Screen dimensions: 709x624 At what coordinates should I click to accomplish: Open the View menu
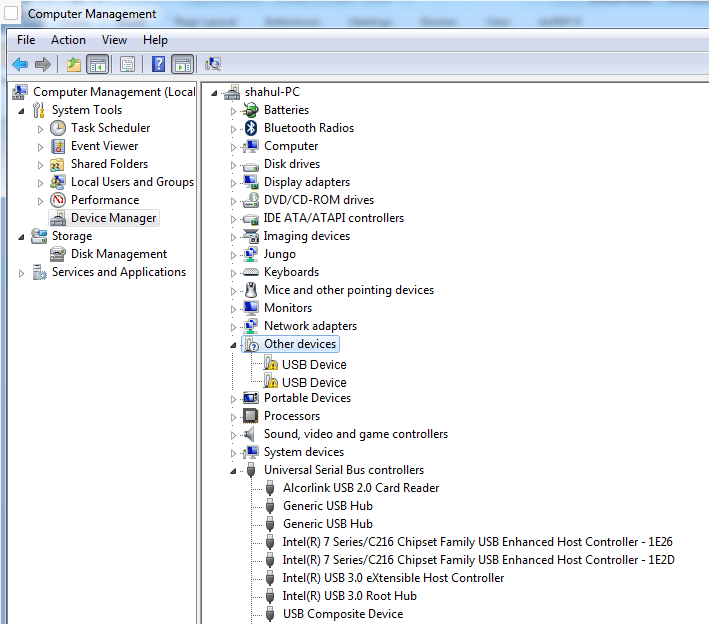pyautogui.click(x=114, y=40)
